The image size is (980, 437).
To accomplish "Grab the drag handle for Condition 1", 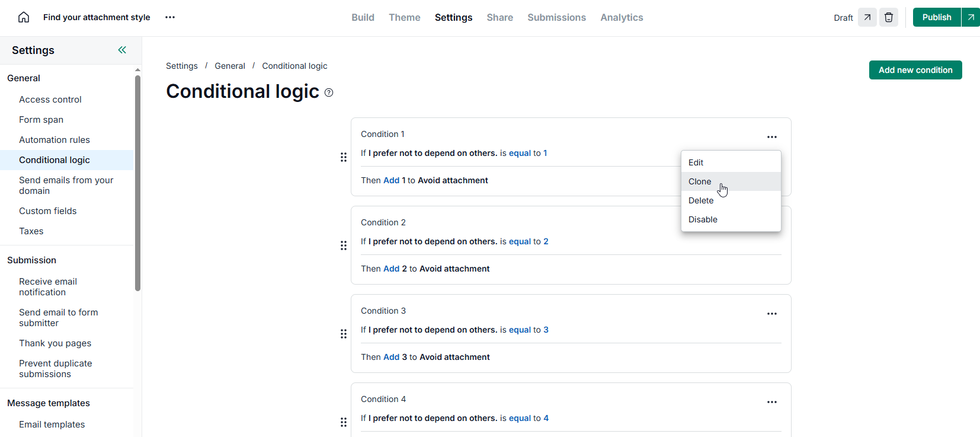I will coord(343,157).
